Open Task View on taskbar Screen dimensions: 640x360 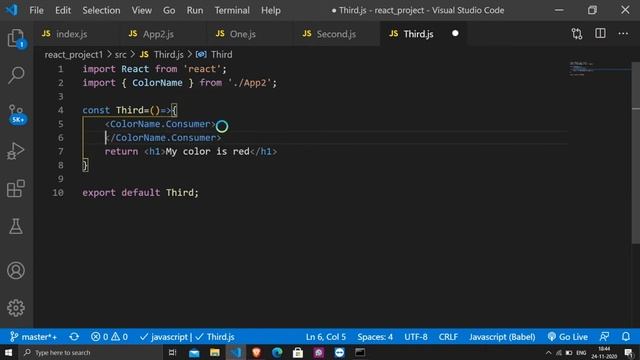[x=172, y=352]
